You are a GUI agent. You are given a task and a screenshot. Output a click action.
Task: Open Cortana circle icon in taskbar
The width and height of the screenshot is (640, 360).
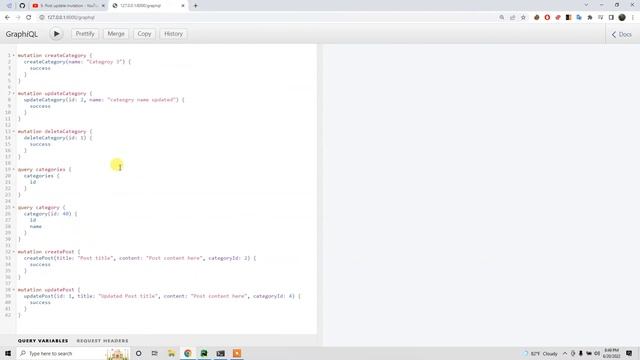click(x=139, y=353)
